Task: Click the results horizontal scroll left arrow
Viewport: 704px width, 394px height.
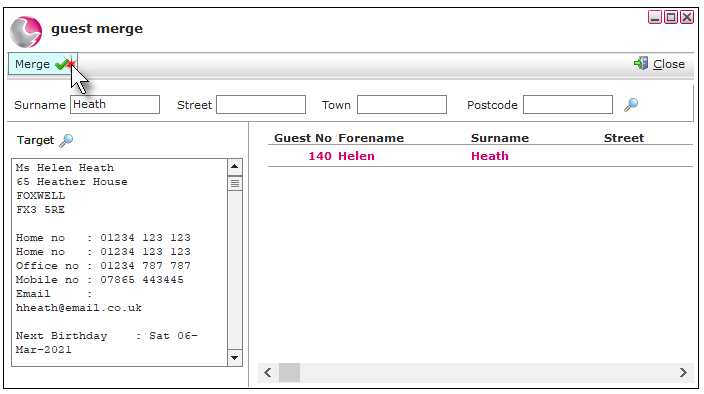Action: tap(268, 372)
